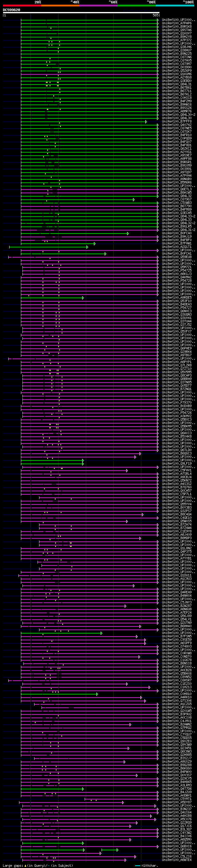Select the UniRef100_Q53F10 label
197x868 pixels.
click(176, 301)
